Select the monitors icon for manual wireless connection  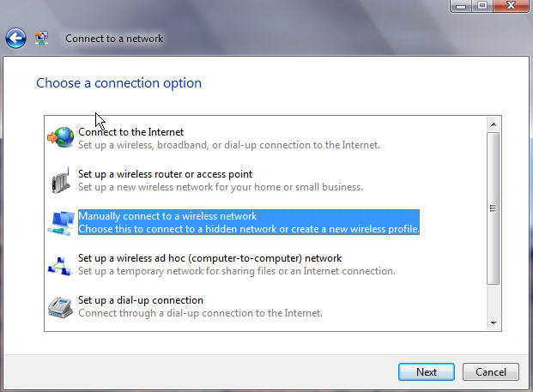[x=62, y=223]
